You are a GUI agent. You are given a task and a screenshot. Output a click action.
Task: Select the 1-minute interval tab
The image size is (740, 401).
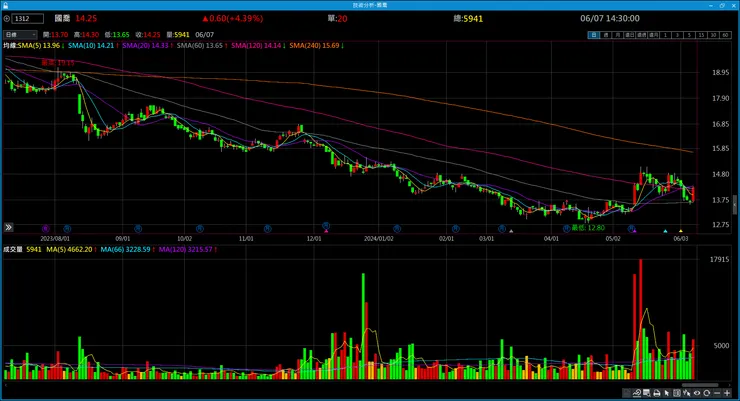click(665, 35)
